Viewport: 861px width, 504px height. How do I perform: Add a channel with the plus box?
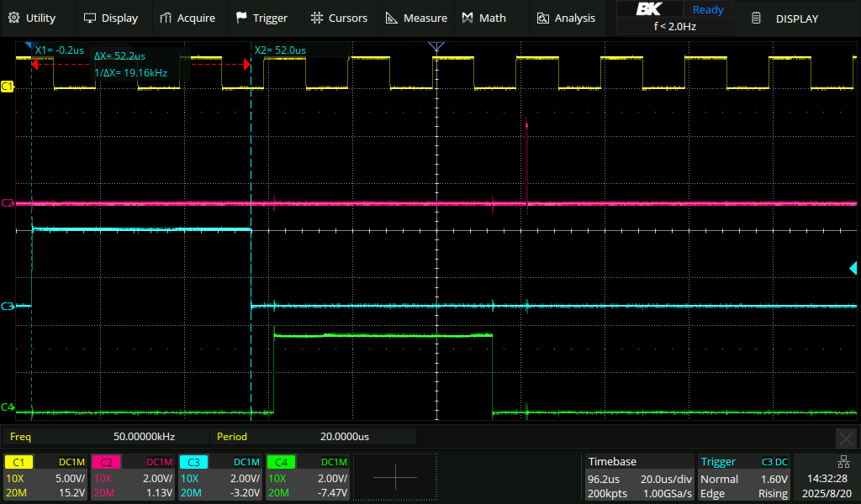[395, 477]
